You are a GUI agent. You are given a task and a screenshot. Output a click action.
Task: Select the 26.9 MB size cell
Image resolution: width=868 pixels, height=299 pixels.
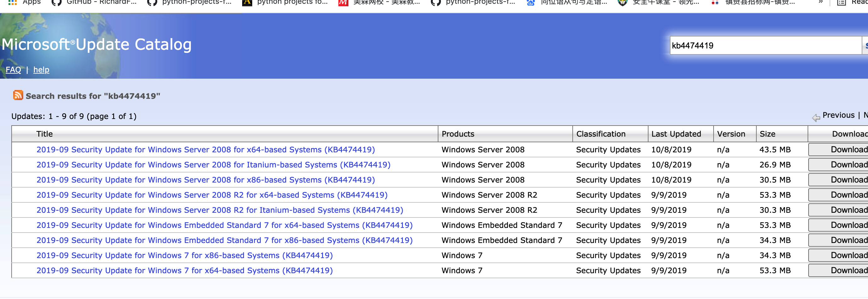[775, 165]
